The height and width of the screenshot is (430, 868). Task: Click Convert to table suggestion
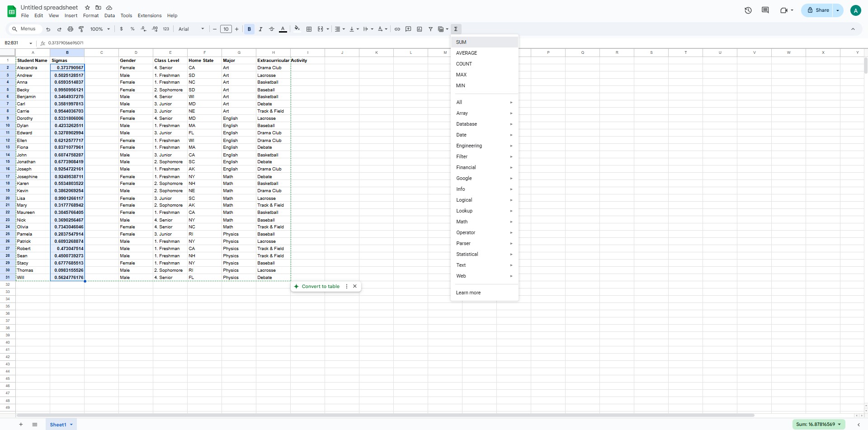point(316,286)
